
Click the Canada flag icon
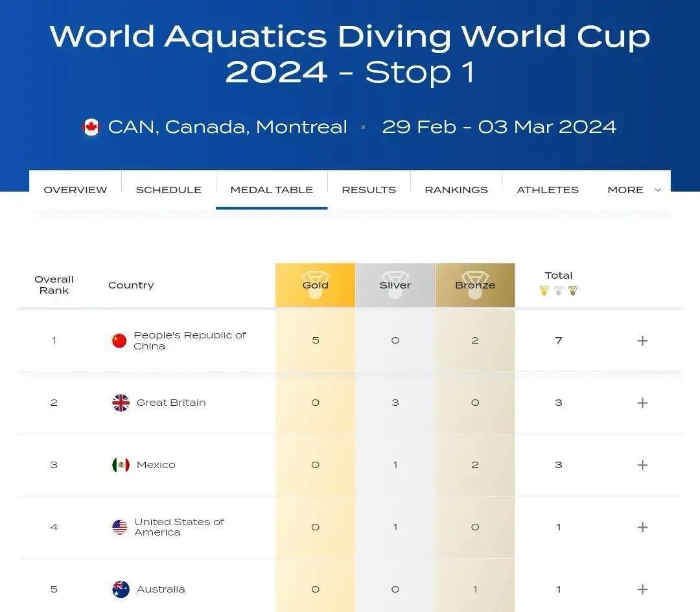tap(91, 127)
